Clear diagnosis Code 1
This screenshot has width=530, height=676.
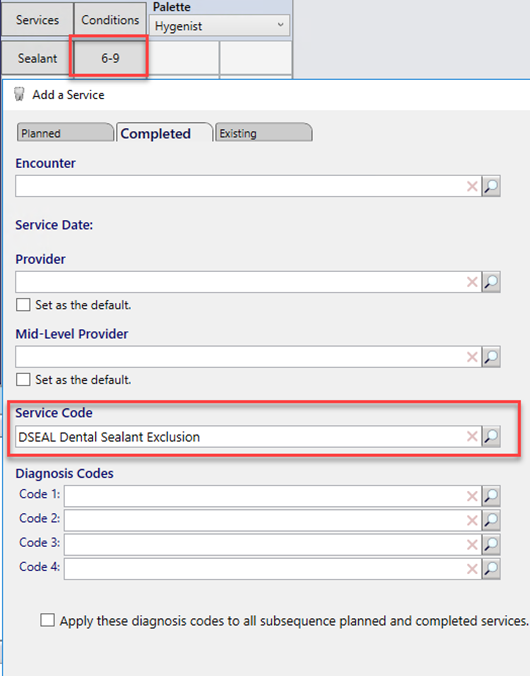(x=472, y=496)
